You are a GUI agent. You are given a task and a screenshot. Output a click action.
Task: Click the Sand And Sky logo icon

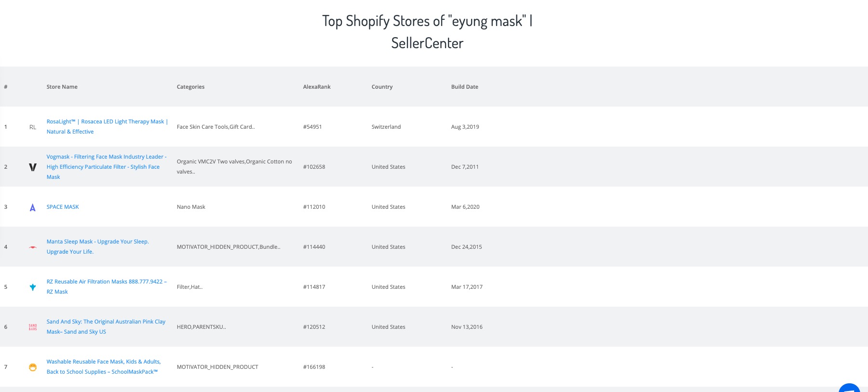(33, 327)
